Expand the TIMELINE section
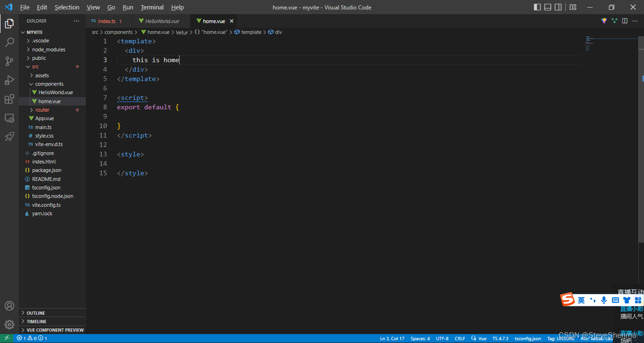 pyautogui.click(x=52, y=321)
